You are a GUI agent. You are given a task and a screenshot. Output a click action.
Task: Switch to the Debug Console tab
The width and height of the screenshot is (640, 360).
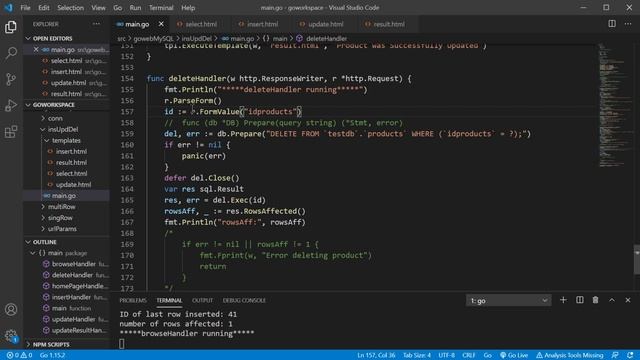[x=244, y=300]
